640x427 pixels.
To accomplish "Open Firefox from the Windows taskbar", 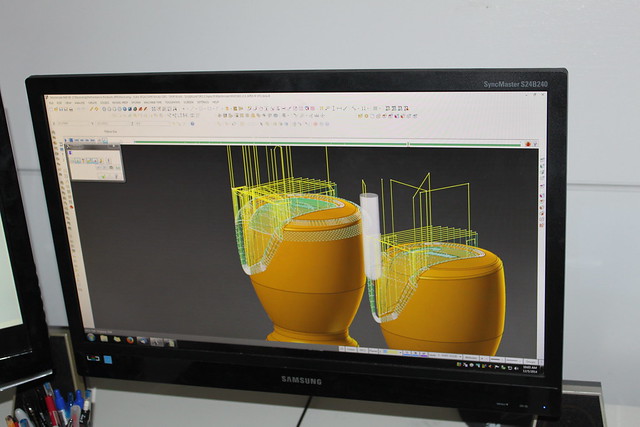I will click(x=130, y=340).
